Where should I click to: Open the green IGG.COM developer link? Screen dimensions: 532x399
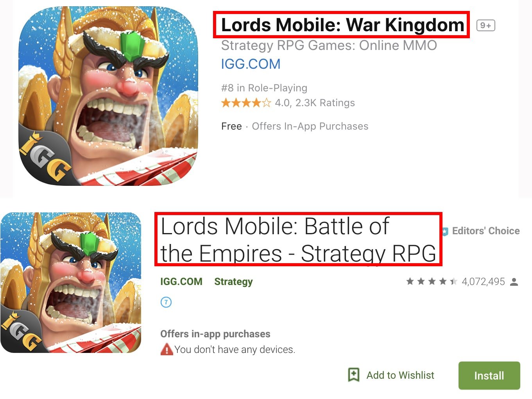(181, 281)
